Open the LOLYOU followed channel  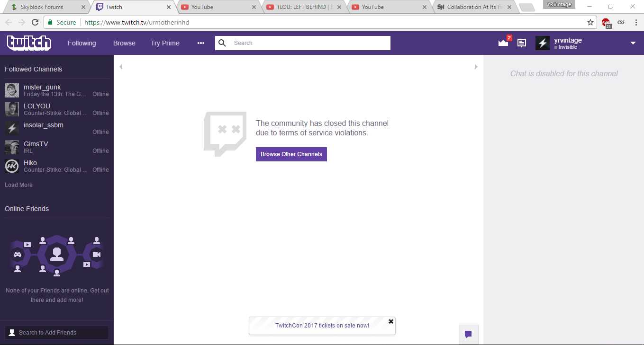point(57,109)
